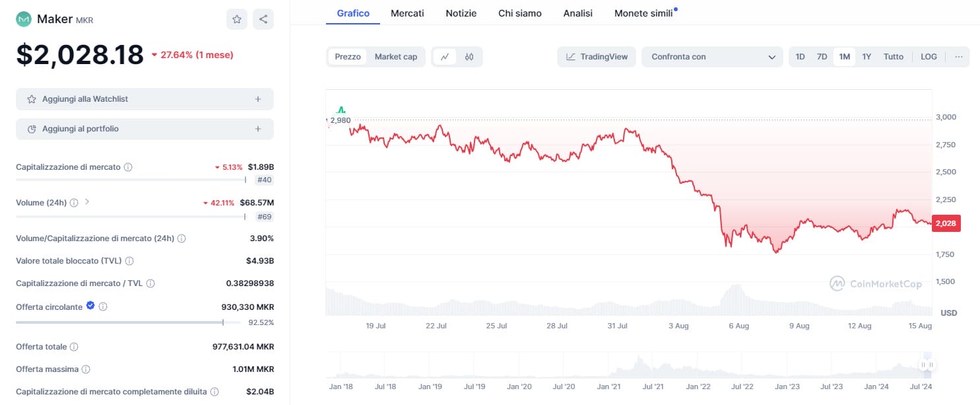The height and width of the screenshot is (405, 980).
Task: Click the verified badge next to Offerta circolante
Action: coord(90,306)
